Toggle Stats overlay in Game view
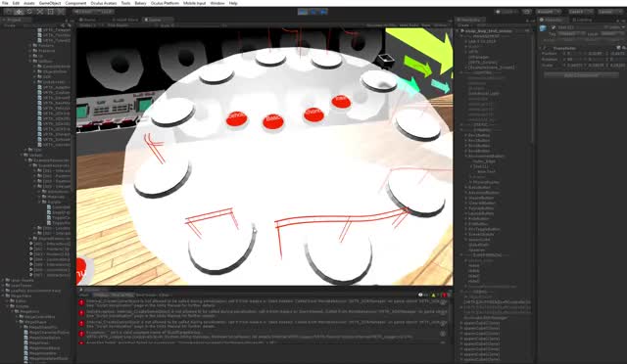Image resolution: width=627 pixels, height=364 pixels. pos(426,25)
